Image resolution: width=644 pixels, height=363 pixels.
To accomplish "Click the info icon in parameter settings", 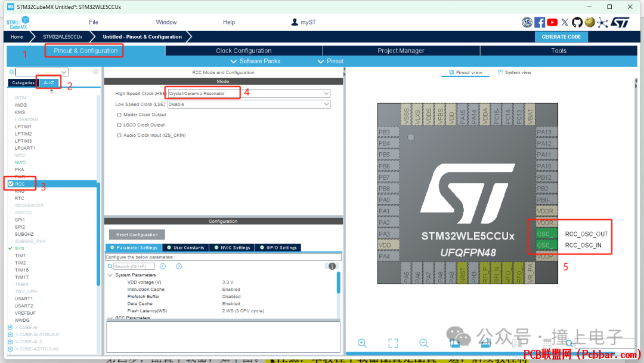I will [332, 266].
